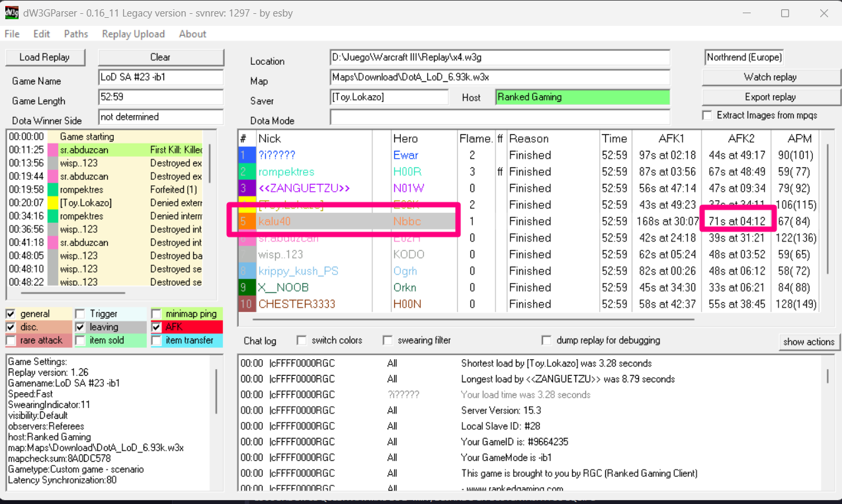This screenshot has width=842, height=504.
Task: Click the Hero cell Ewar
Action: coord(405,155)
